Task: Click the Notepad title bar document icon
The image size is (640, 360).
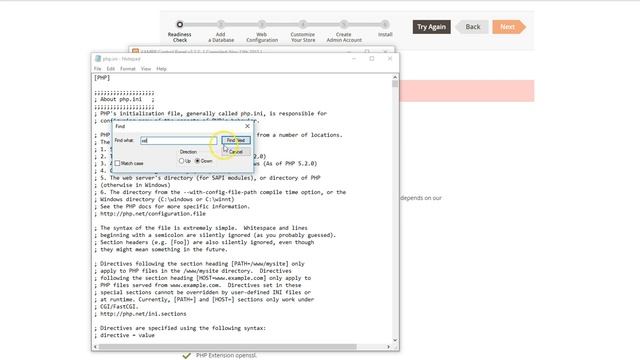Action: tap(98, 59)
